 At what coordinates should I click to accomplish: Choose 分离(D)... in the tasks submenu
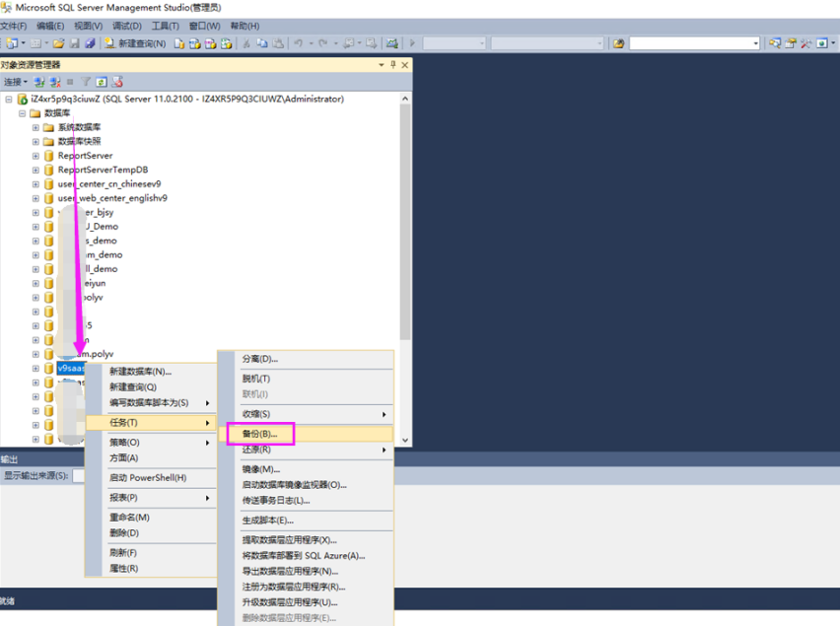pyautogui.click(x=260, y=359)
